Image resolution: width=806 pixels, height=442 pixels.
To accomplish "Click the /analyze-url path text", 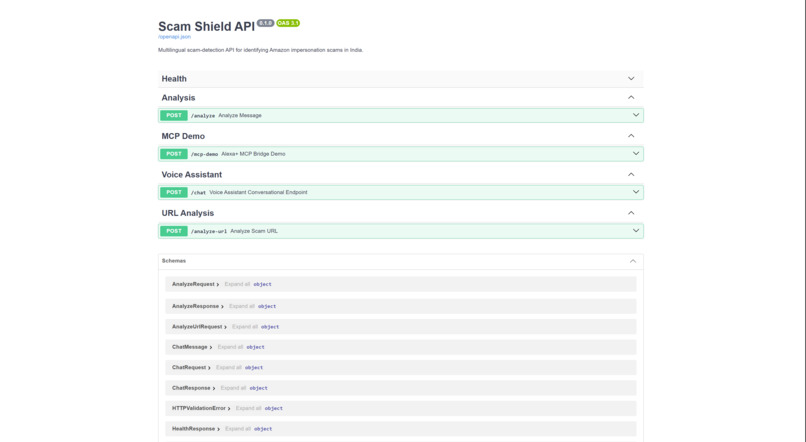I will pos(209,231).
